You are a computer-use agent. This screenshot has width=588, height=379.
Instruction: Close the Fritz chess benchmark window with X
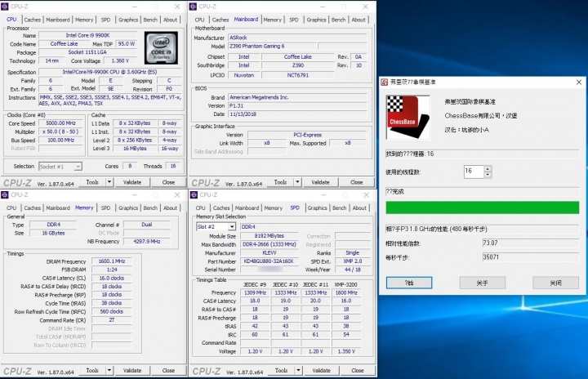[x=579, y=82]
